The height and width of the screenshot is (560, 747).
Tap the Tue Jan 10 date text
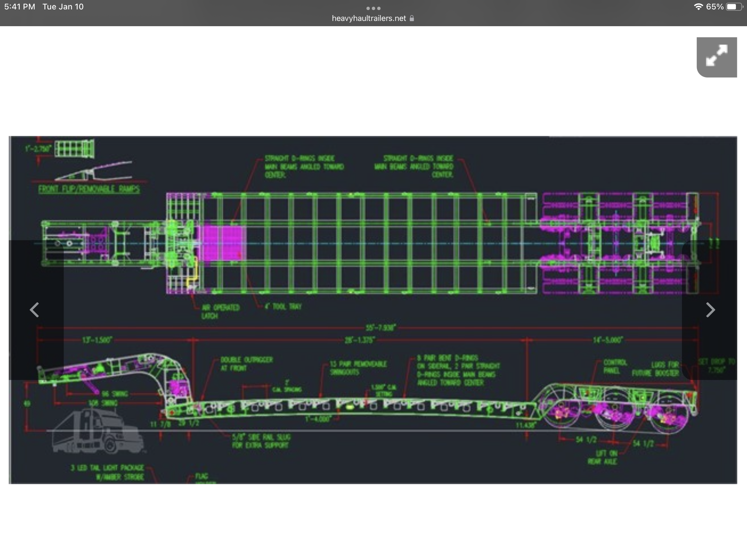pos(63,7)
